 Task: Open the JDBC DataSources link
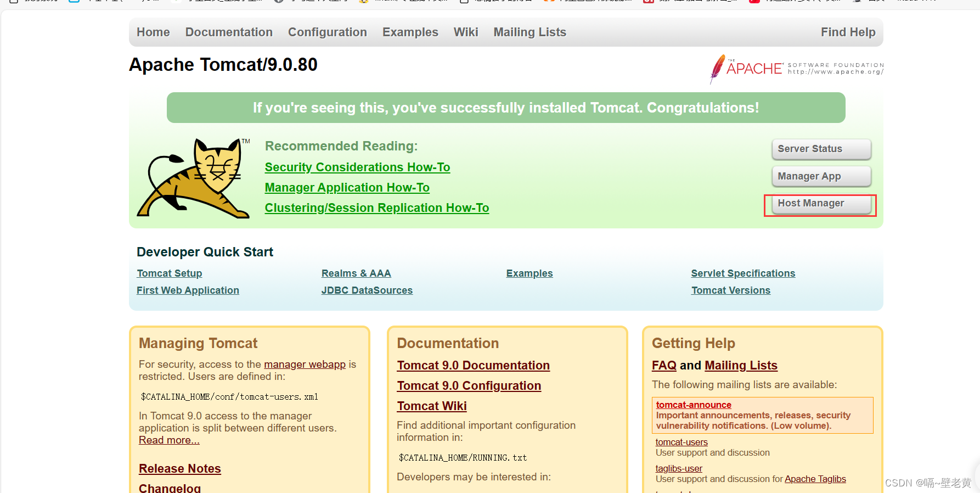(367, 290)
